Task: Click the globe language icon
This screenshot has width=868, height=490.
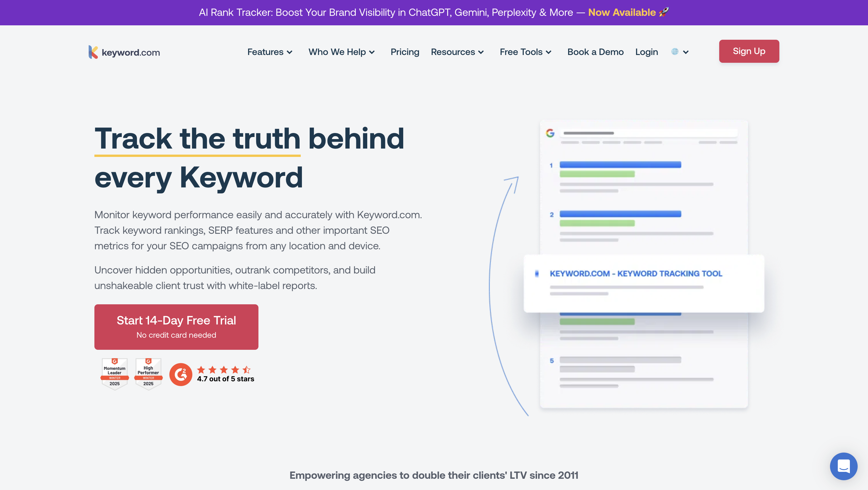Action: click(x=674, y=52)
